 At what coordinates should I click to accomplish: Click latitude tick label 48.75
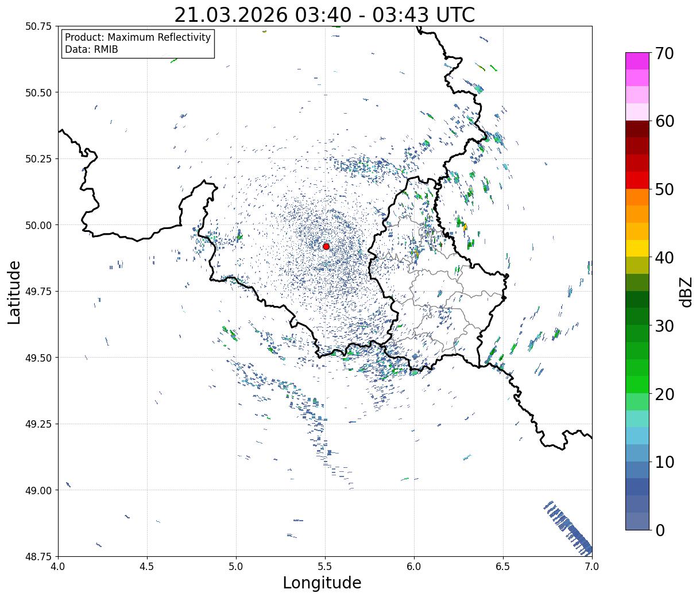pos(38,556)
